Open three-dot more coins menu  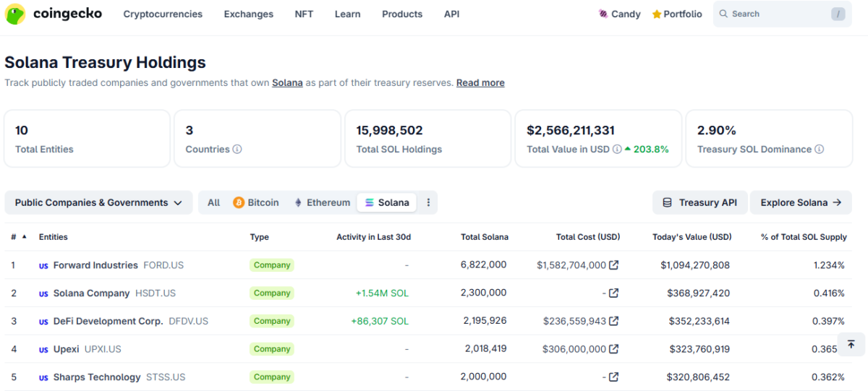[x=428, y=202]
